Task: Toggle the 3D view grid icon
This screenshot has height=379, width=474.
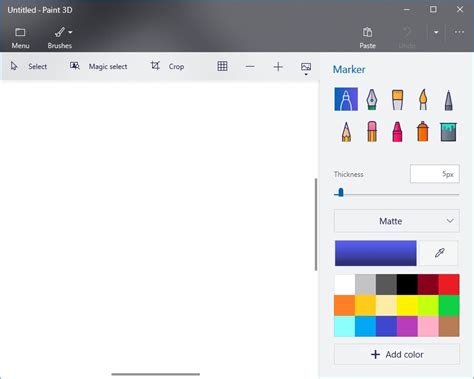Action: [222, 66]
